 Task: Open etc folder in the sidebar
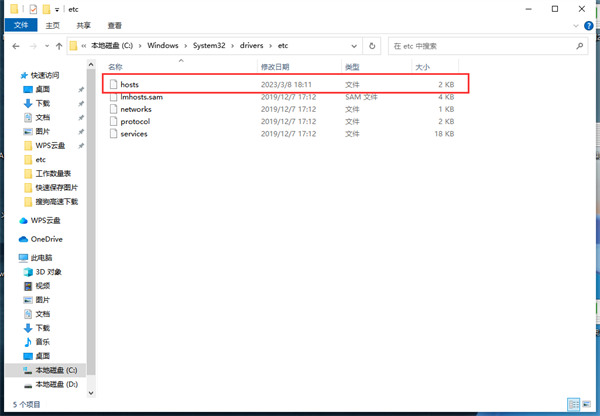[40, 160]
